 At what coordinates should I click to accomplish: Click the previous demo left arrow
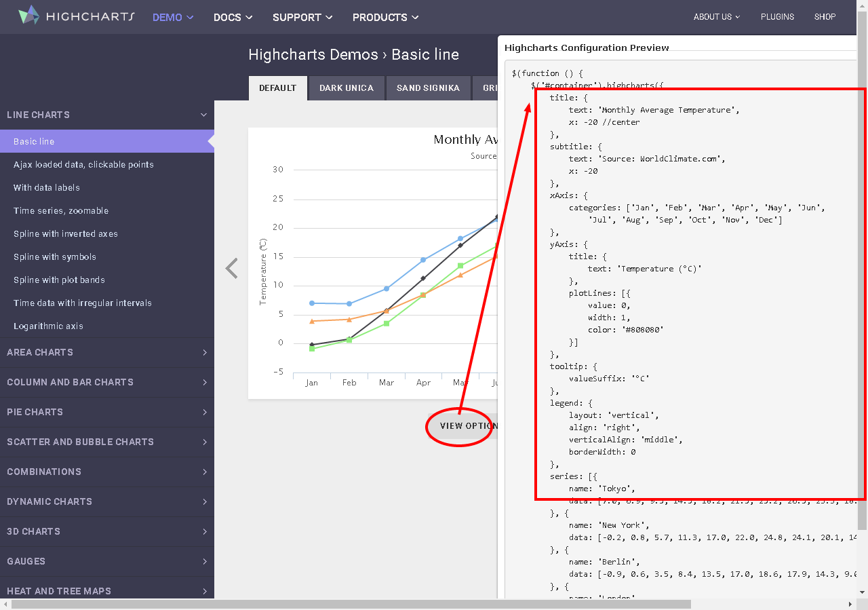pyautogui.click(x=232, y=268)
